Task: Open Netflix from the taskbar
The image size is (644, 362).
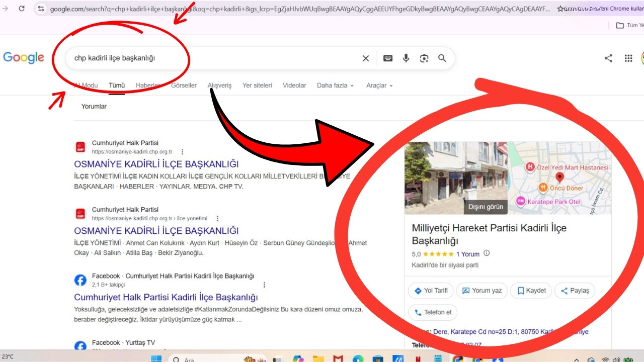Action: [418, 359]
